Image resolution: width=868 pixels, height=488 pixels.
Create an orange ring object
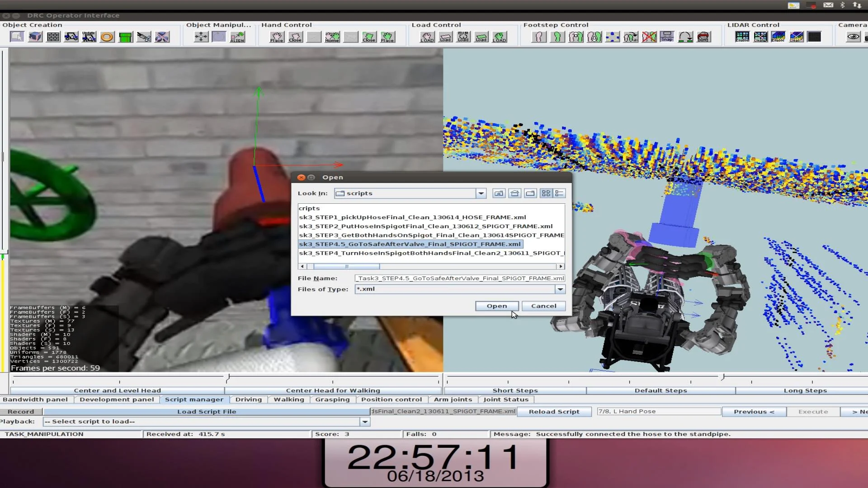pos(107,37)
